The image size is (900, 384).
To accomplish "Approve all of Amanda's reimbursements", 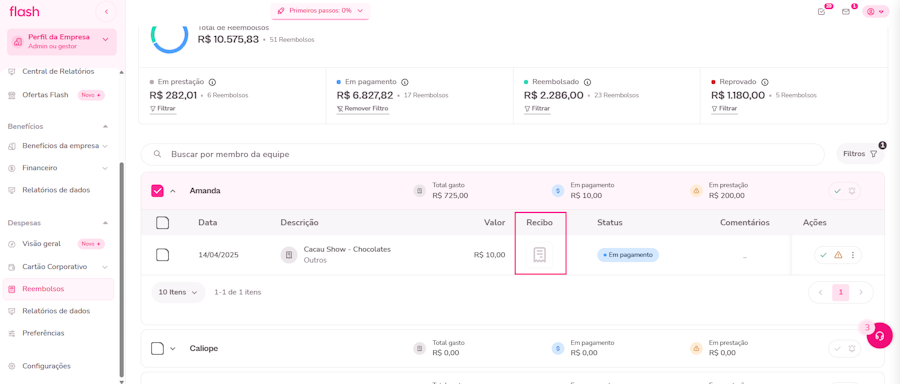I will point(837,191).
